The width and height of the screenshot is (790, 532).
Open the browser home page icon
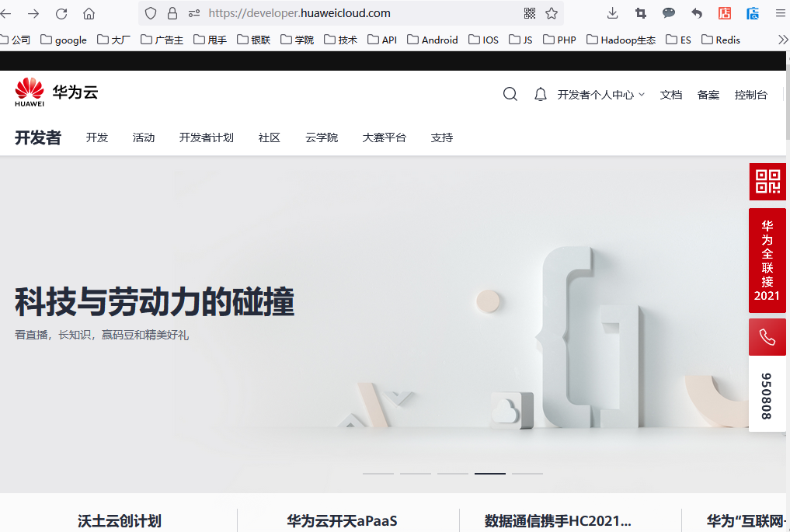[89, 14]
